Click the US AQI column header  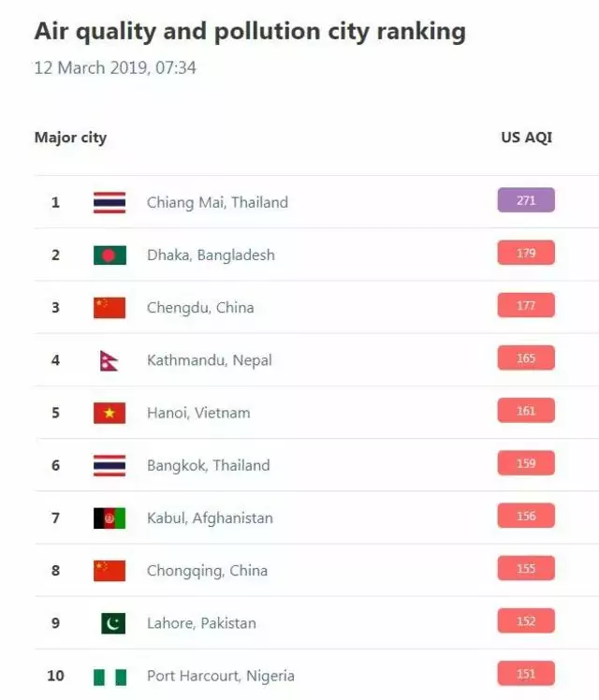tap(526, 138)
